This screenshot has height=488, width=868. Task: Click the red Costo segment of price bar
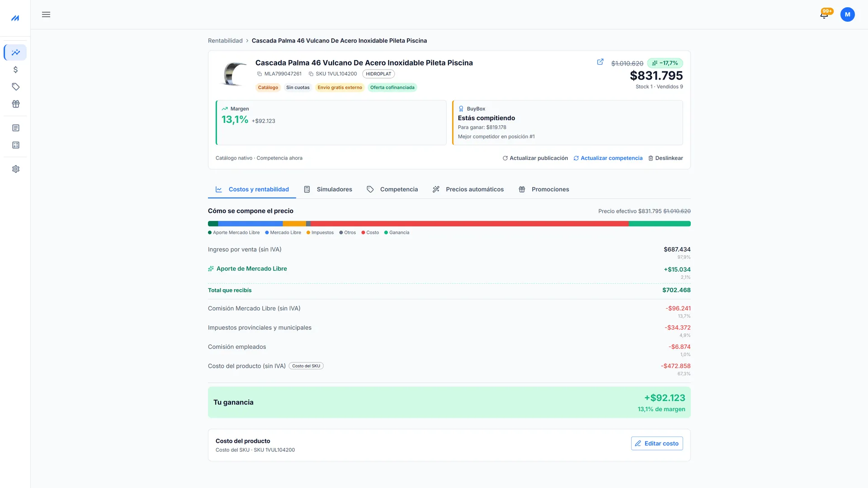[469, 224]
